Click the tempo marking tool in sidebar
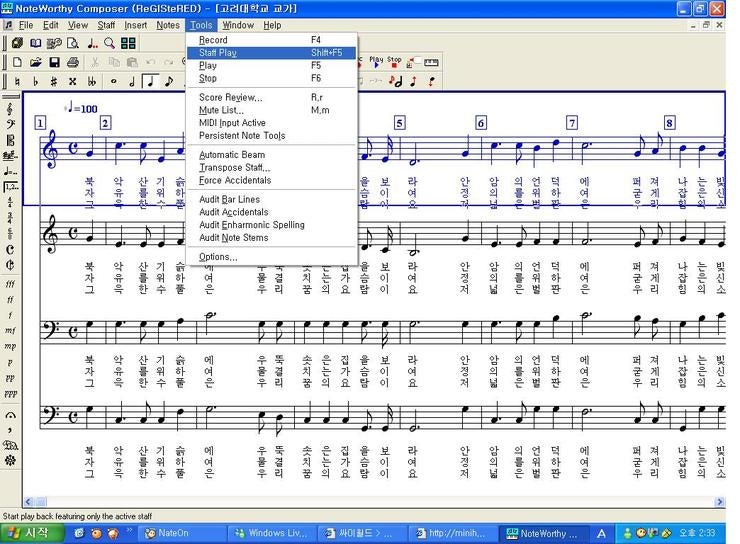 coord(10,171)
